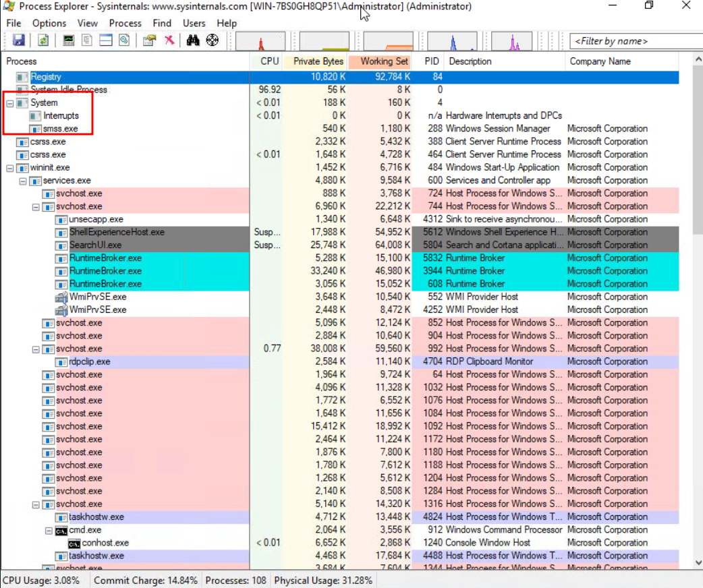Click the Filter by name input field
Image resolution: width=703 pixels, height=588 pixels.
[x=634, y=41]
